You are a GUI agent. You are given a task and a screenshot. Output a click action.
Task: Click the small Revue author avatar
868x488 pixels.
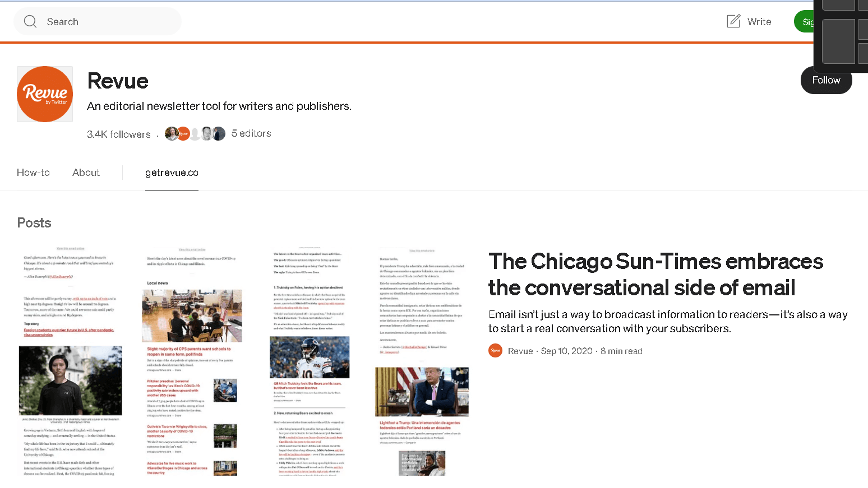pyautogui.click(x=495, y=351)
